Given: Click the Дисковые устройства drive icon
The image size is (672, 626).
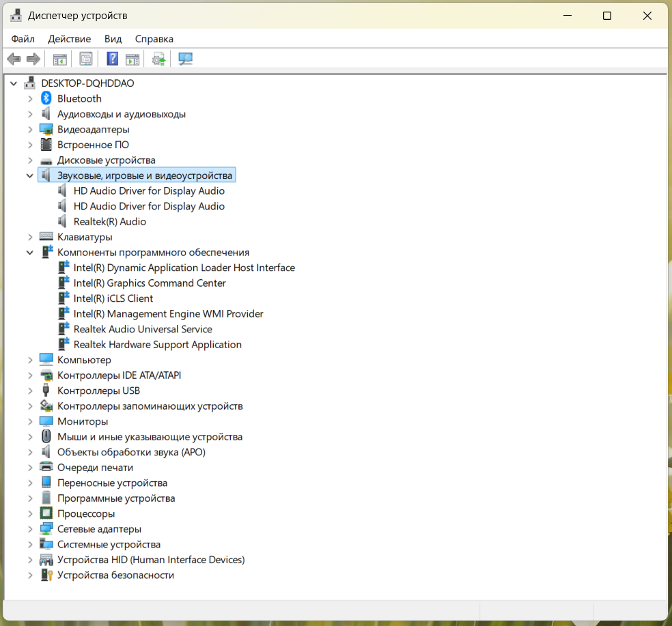Looking at the screenshot, I should [46, 160].
